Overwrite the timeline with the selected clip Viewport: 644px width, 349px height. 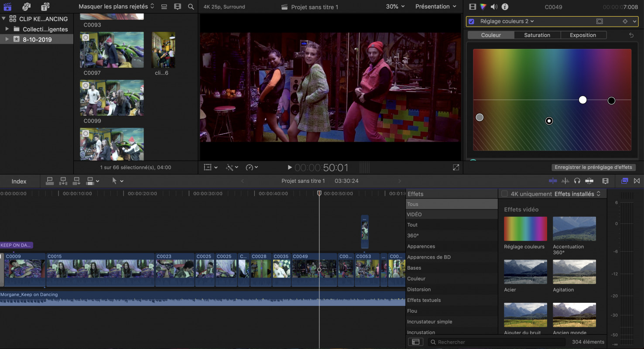90,181
